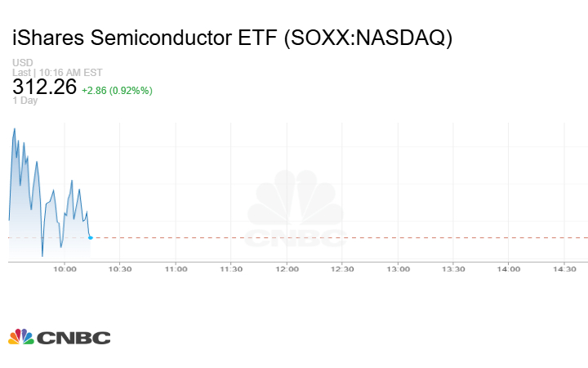Viewport: 588px width, 368px height.
Task: Select the 13:30 mark on the time axis
Action: click(453, 268)
